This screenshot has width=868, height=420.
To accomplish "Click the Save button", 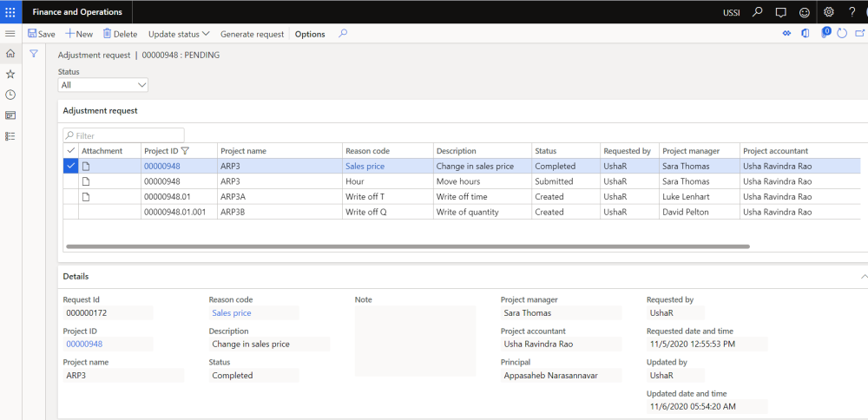I will (41, 34).
